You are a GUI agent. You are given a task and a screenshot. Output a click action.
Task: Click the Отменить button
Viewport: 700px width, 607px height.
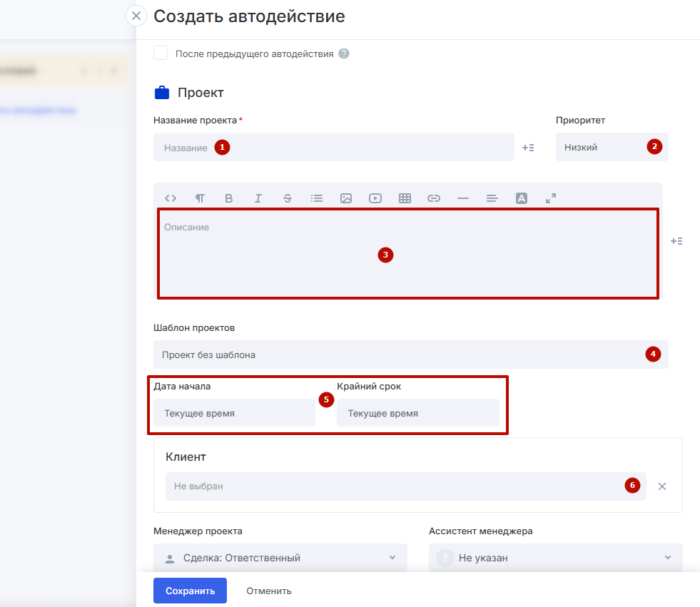[269, 591]
